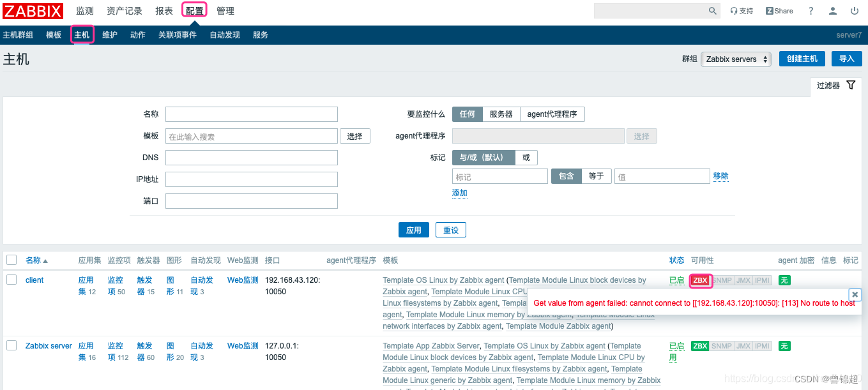Screen dimensions: 868x390
Task: Click 创建主机 button
Action: [802, 59]
